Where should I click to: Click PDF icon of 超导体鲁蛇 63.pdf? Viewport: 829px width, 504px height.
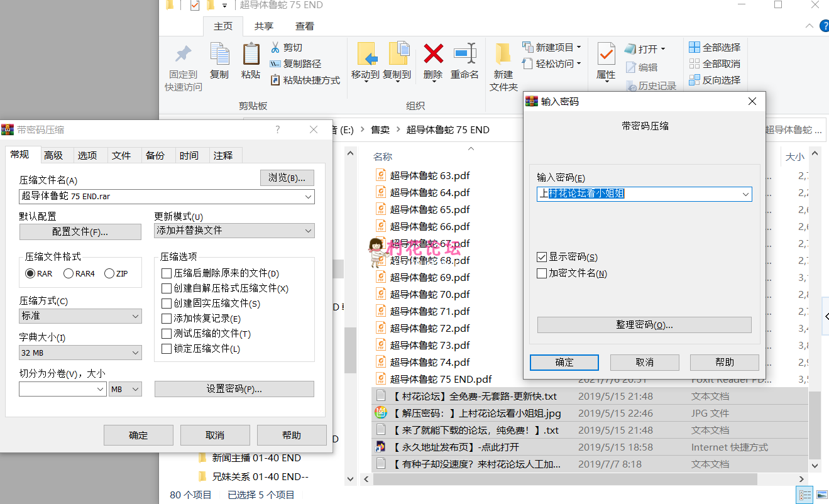[x=380, y=175]
